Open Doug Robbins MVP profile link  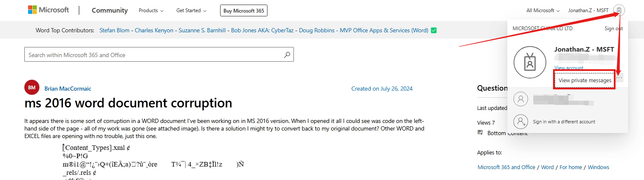tap(364, 30)
